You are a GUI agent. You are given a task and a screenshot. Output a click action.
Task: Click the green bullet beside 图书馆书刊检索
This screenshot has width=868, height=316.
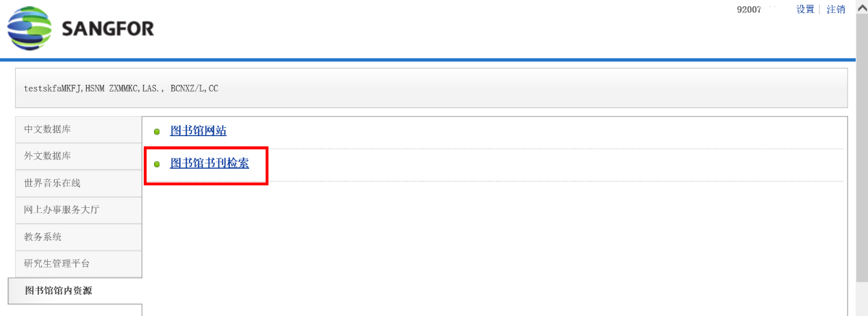tap(157, 164)
